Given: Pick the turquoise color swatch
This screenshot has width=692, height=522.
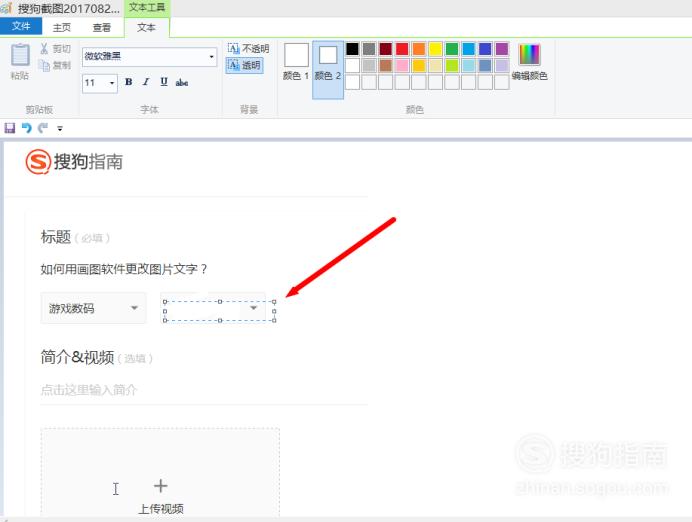Looking at the screenshot, I should coord(468,49).
